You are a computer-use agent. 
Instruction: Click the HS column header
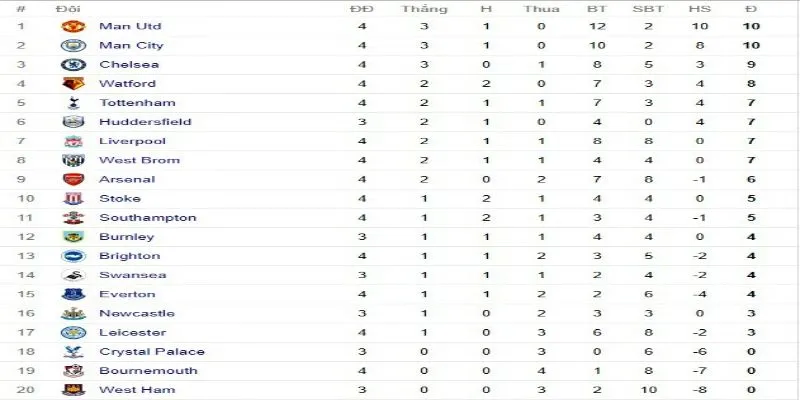pyautogui.click(x=700, y=8)
